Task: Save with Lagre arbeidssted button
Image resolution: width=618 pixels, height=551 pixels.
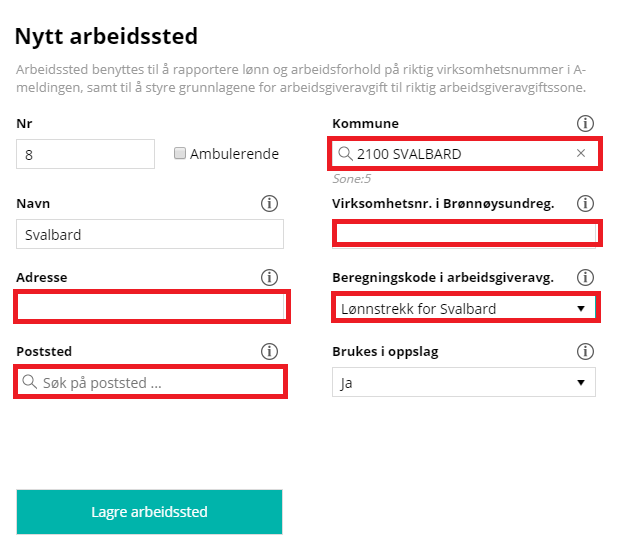Action: coord(149,512)
